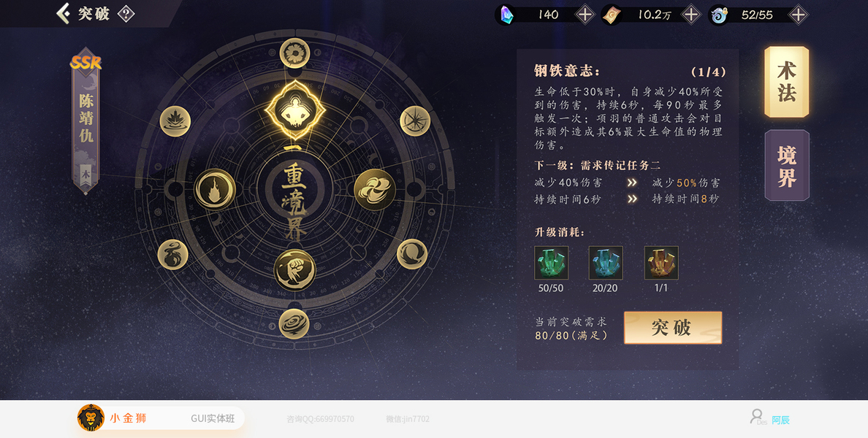868x438 pixels.
Task: Select the swirl node at circle bottom
Action: tap(294, 323)
